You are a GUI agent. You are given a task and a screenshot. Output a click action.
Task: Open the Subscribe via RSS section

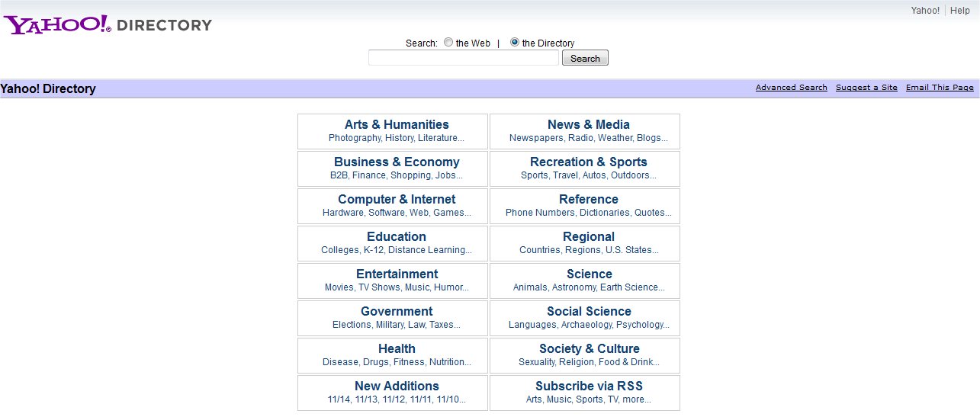(588, 387)
